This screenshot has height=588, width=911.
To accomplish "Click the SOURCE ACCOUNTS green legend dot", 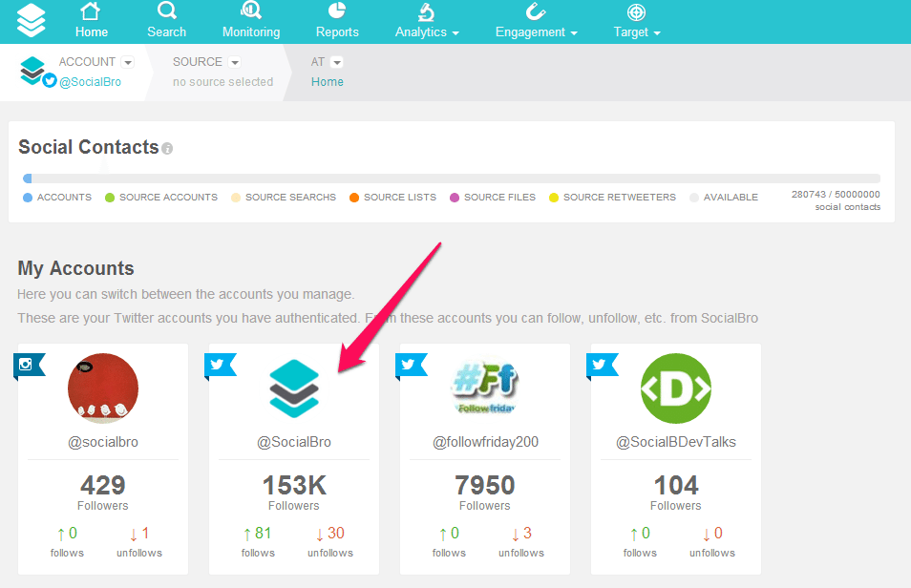I will tap(109, 198).
